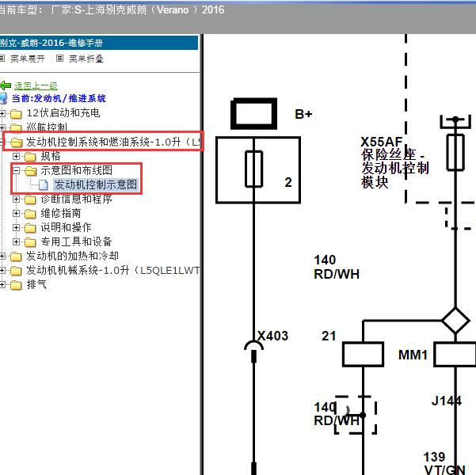This screenshot has height=475, width=476.
Task: Expand the 规格 folder
Action: [x=16, y=156]
